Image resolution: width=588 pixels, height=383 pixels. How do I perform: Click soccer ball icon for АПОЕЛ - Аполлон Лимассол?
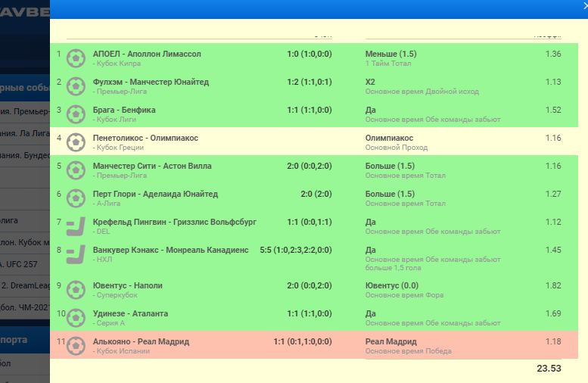(x=75, y=58)
